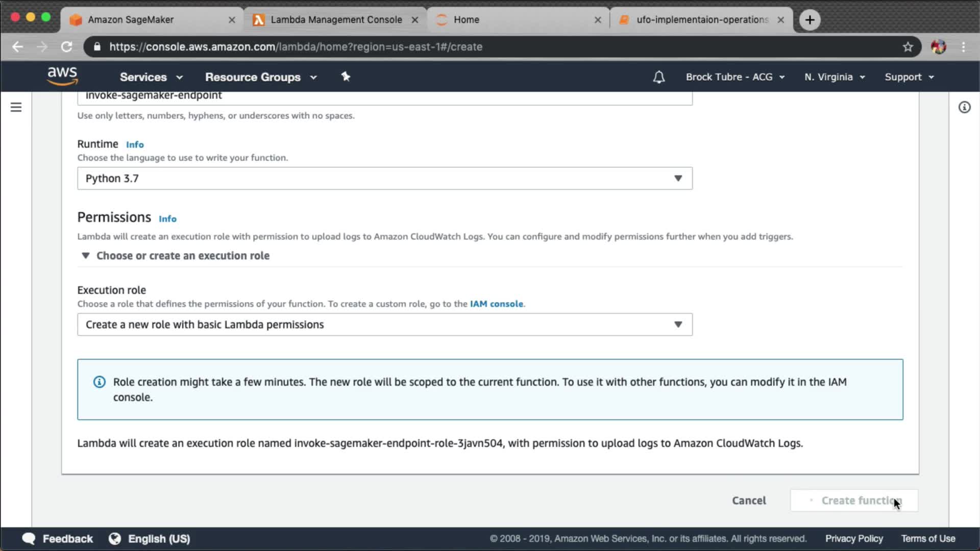This screenshot has width=980, height=551.
Task: Open the Execution role dropdown
Action: pyautogui.click(x=384, y=324)
